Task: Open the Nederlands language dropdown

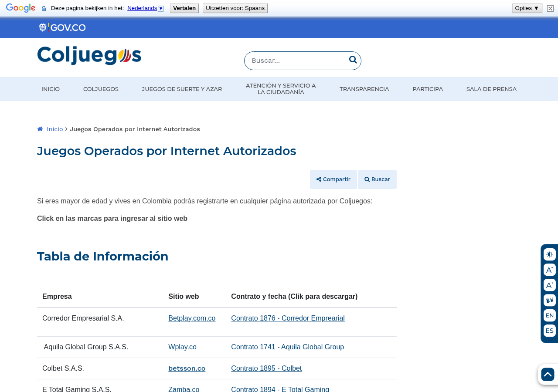Action: tap(145, 8)
